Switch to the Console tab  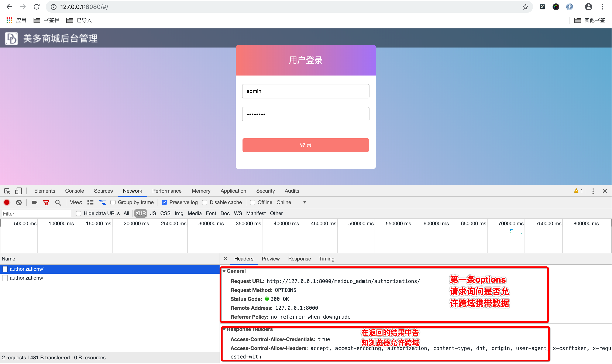click(x=74, y=191)
